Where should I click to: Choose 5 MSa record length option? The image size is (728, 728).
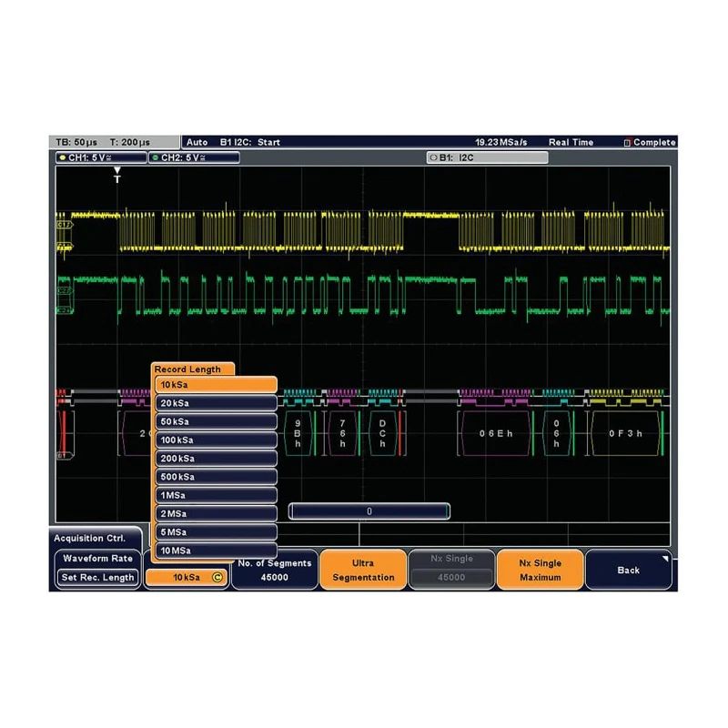[216, 532]
